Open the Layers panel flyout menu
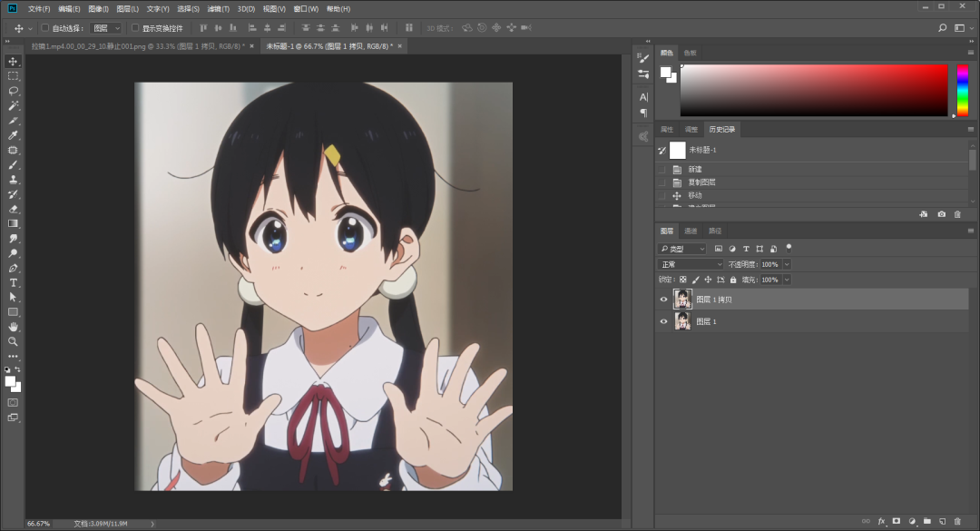Viewport: 980px width, 531px height. pos(971,231)
